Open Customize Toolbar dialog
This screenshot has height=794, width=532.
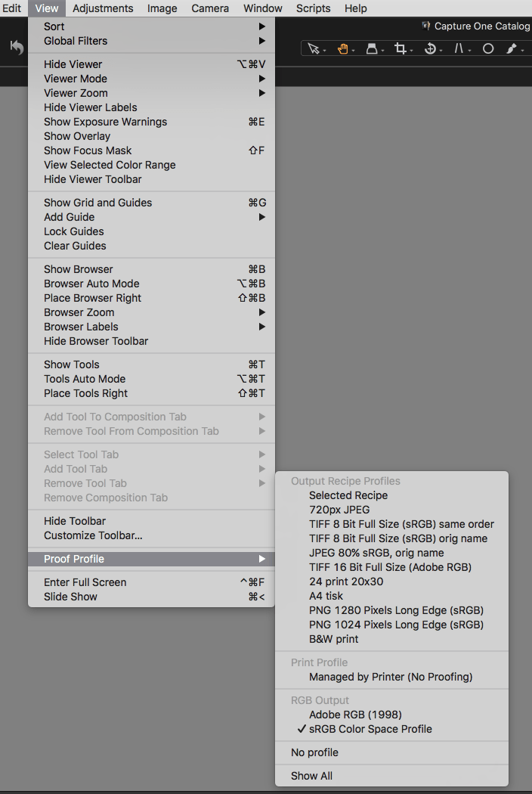click(152, 535)
